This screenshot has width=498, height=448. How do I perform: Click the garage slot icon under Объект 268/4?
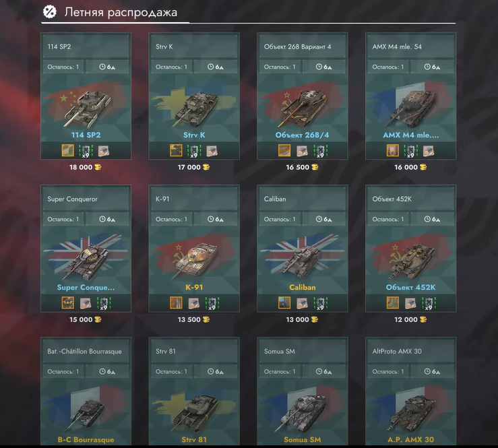[302, 151]
